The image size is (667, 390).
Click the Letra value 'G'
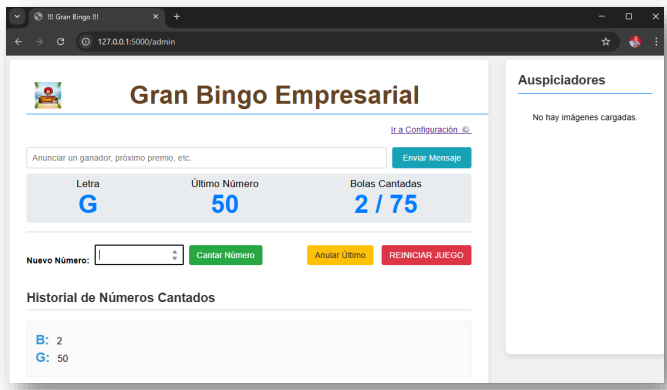[88, 204]
